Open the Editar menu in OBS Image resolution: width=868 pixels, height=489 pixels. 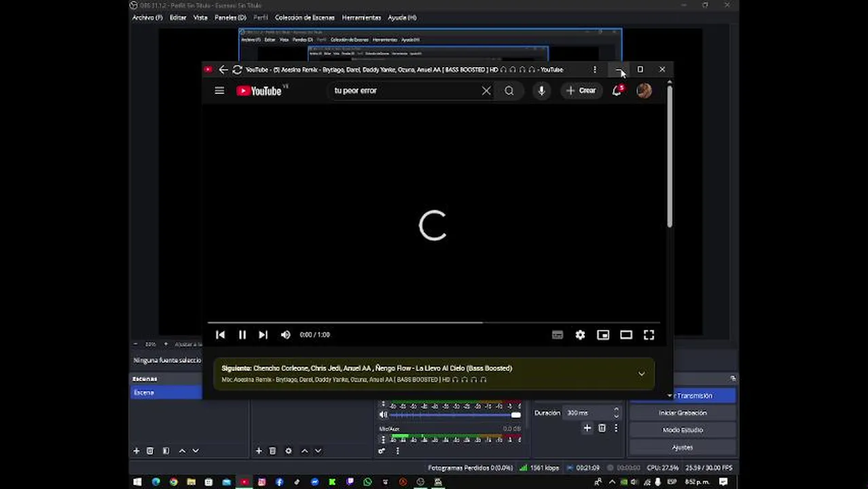click(178, 18)
